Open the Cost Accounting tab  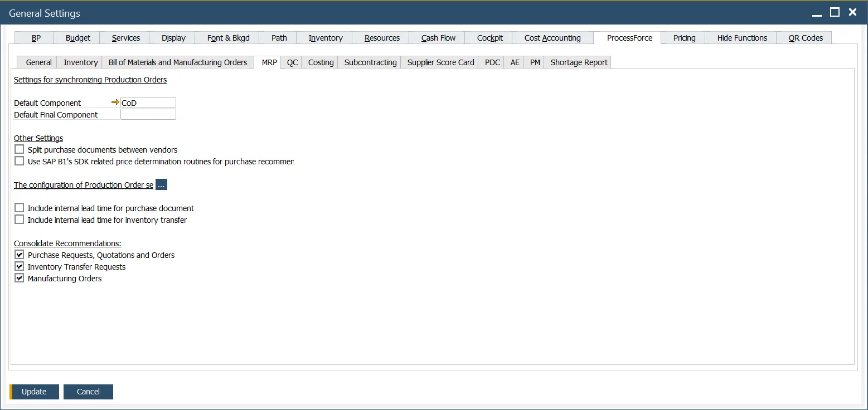pos(552,37)
